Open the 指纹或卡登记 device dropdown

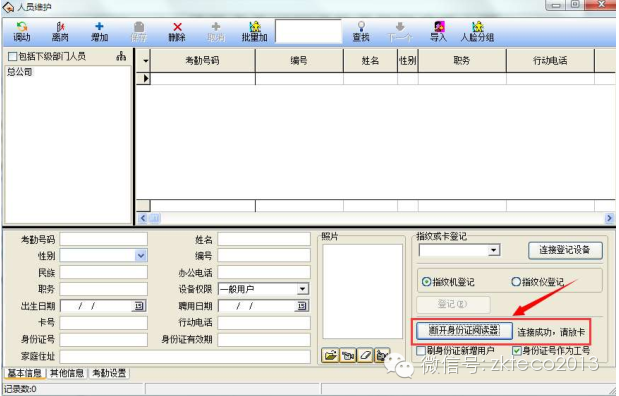pyautogui.click(x=493, y=250)
